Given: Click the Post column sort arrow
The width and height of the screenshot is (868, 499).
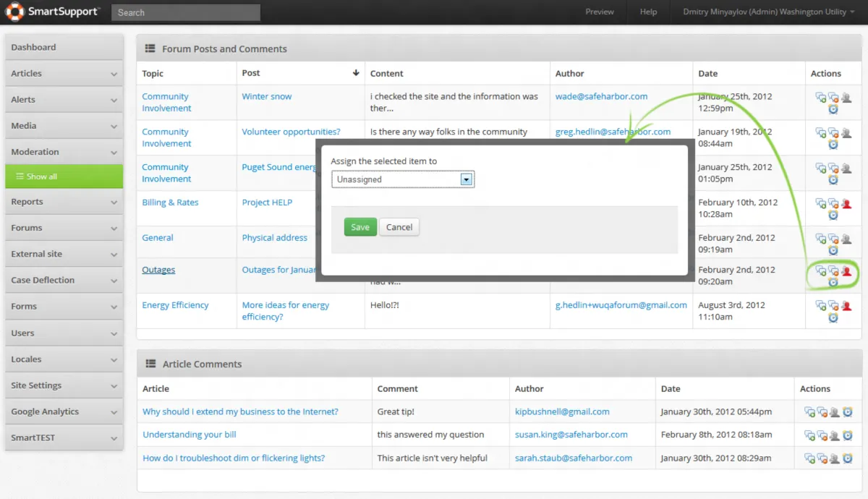Looking at the screenshot, I should click(356, 73).
